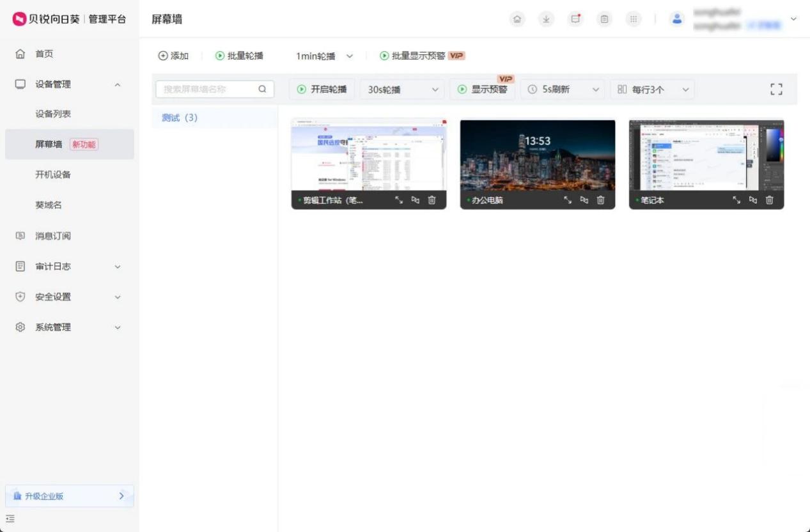The height and width of the screenshot is (532, 810).
Task: Click the 升级企业版 upgrade banner
Action: (69, 496)
